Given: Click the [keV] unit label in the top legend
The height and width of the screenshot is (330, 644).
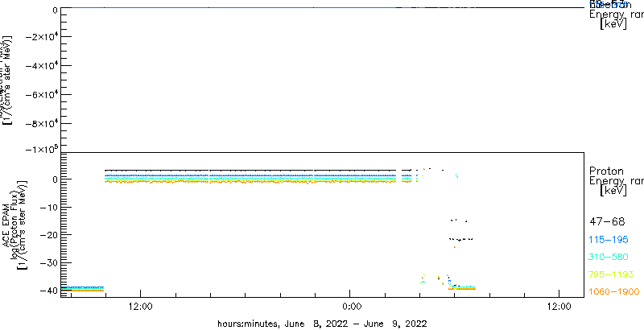Looking at the screenshot, I should [613, 24].
